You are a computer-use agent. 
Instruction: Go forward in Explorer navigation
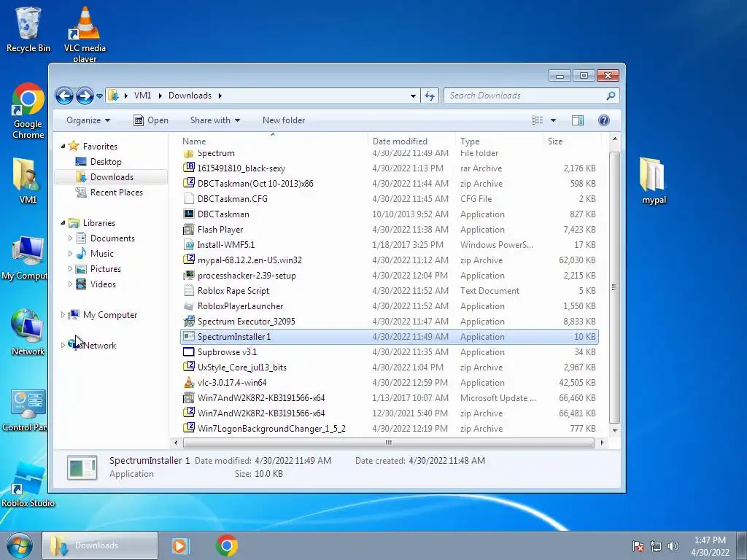pyautogui.click(x=85, y=96)
